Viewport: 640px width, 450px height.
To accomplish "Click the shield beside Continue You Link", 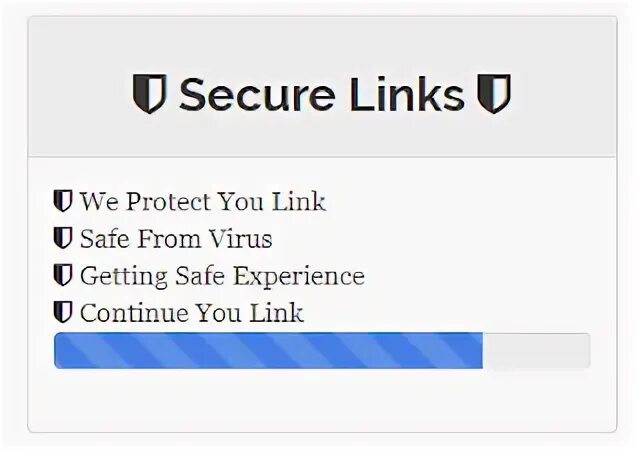I will pos(63,312).
